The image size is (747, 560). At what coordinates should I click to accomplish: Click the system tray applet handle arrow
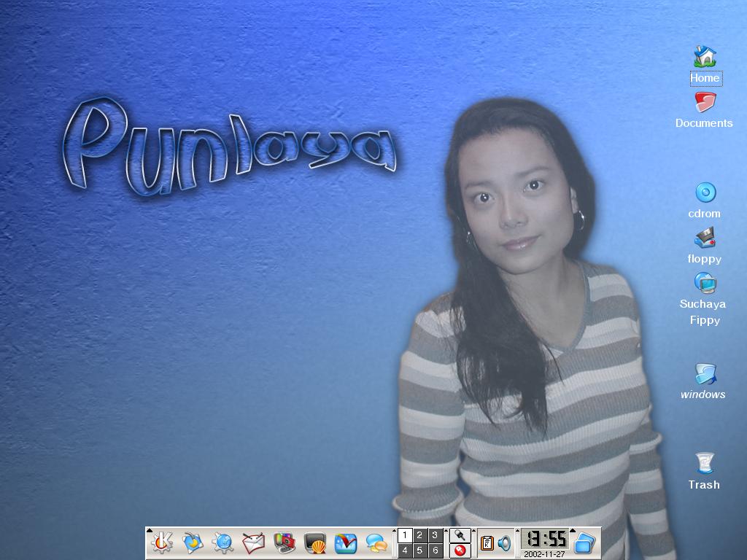coord(475,531)
